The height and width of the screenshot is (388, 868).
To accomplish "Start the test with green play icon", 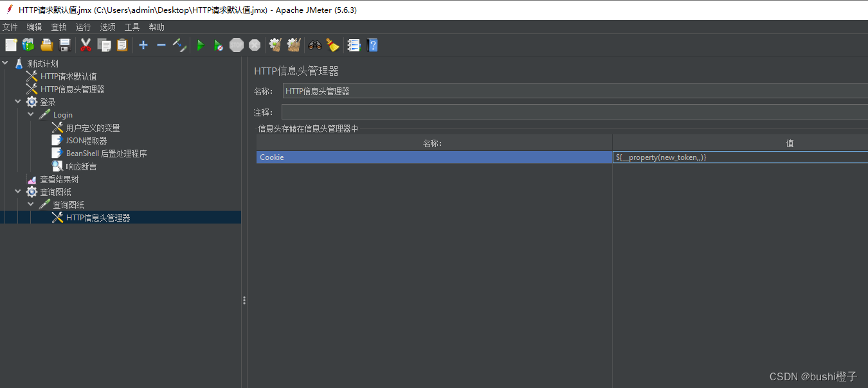I will 201,45.
